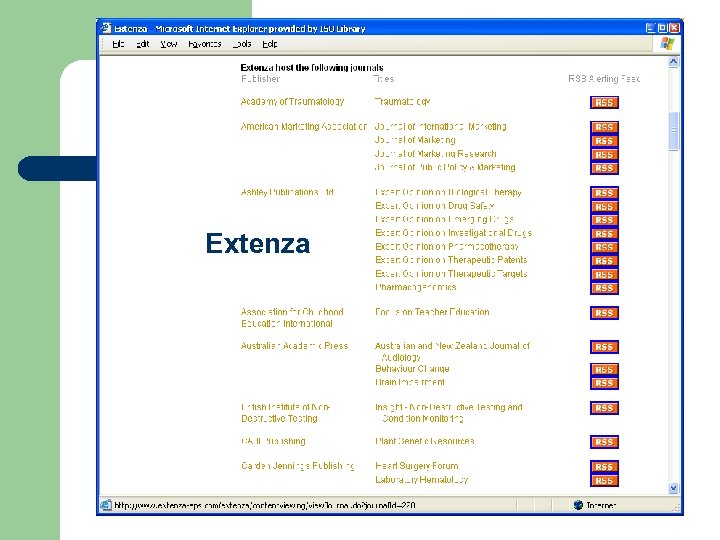
Task: Click the vertical scrollbar thumb
Action: tap(673, 130)
